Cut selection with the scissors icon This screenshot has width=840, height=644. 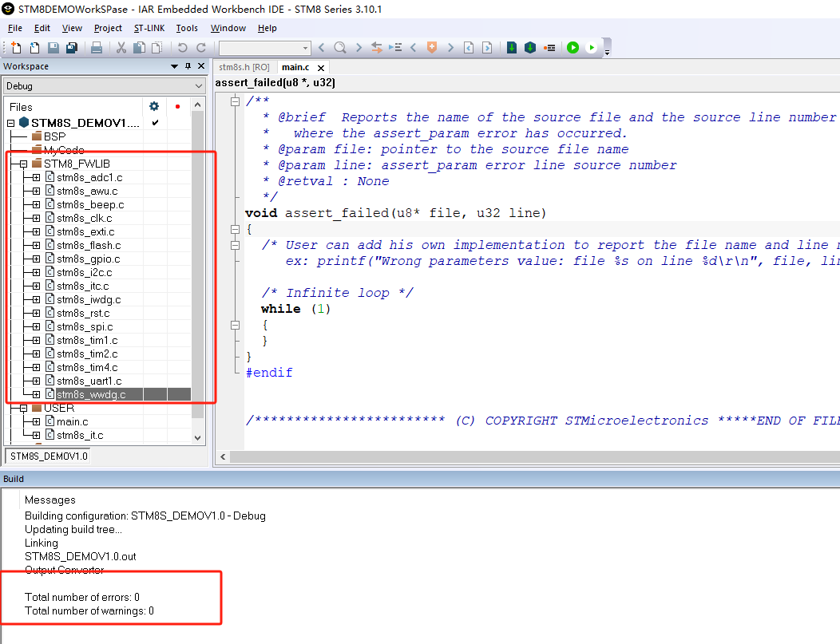point(121,48)
